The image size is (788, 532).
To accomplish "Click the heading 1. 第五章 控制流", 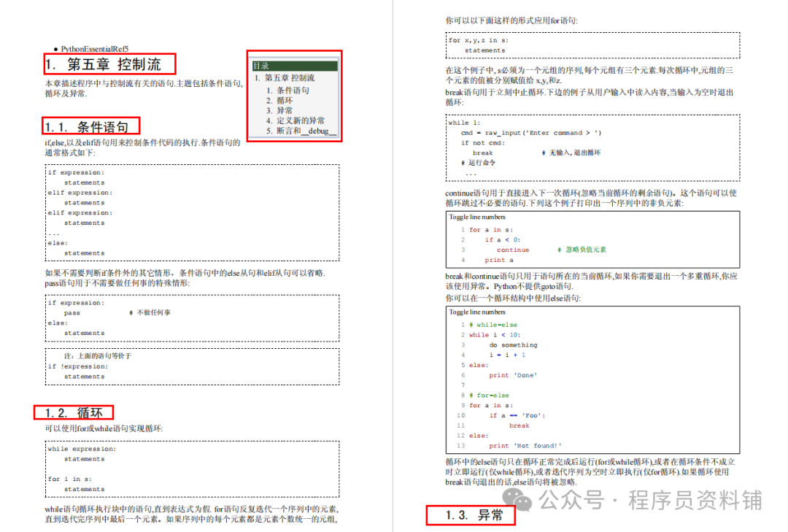I will click(103, 64).
